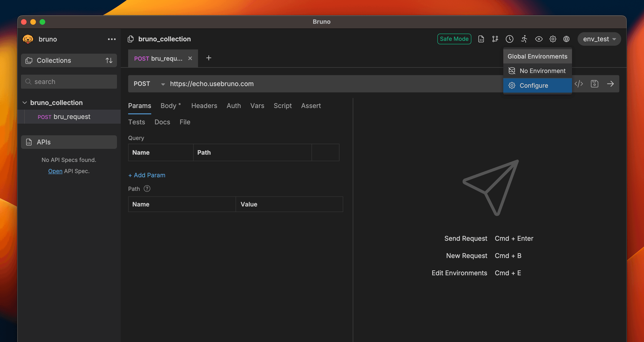This screenshot has height=342, width=644.
Task: Click the settings gear icon in toolbar
Action: pos(552,39)
